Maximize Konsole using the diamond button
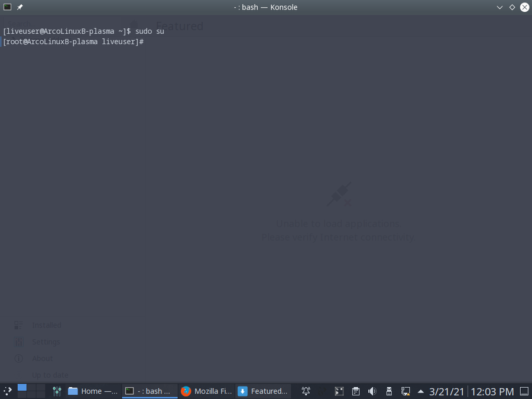This screenshot has height=399, width=532. point(512,7)
